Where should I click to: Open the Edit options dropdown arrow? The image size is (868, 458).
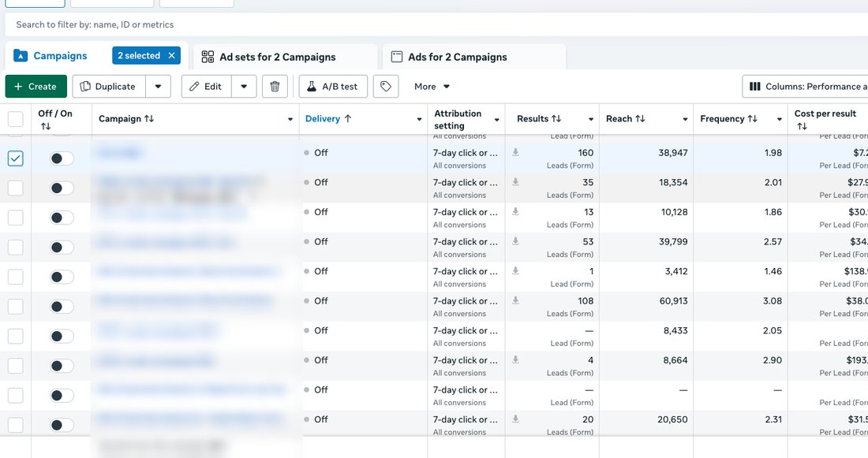pyautogui.click(x=244, y=86)
